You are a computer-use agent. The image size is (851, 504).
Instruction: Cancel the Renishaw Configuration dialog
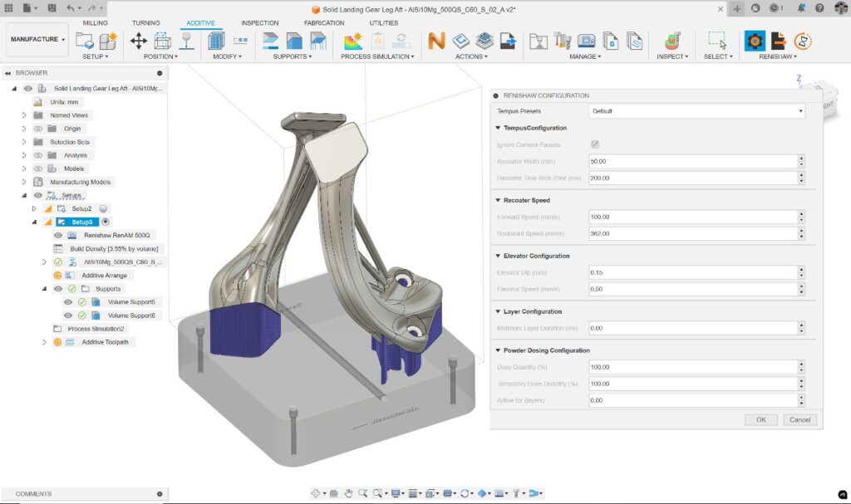(799, 419)
